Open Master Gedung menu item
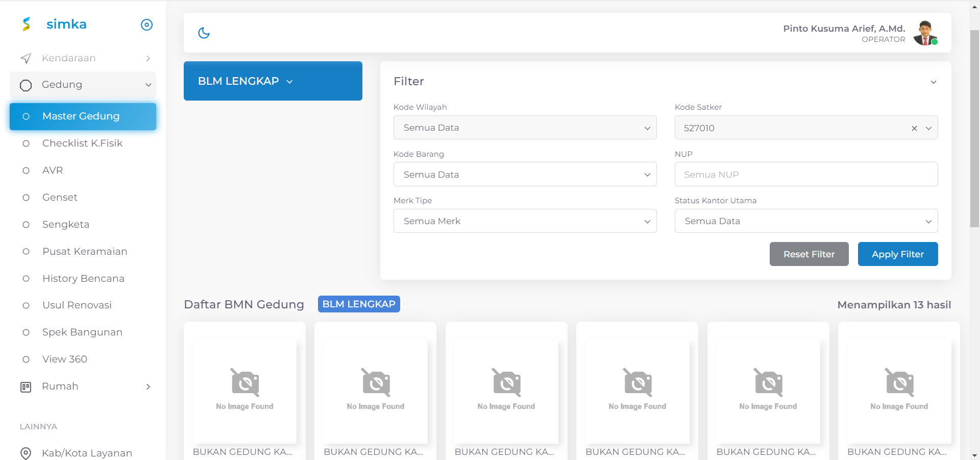Image resolution: width=980 pixels, height=460 pixels. 83,116
